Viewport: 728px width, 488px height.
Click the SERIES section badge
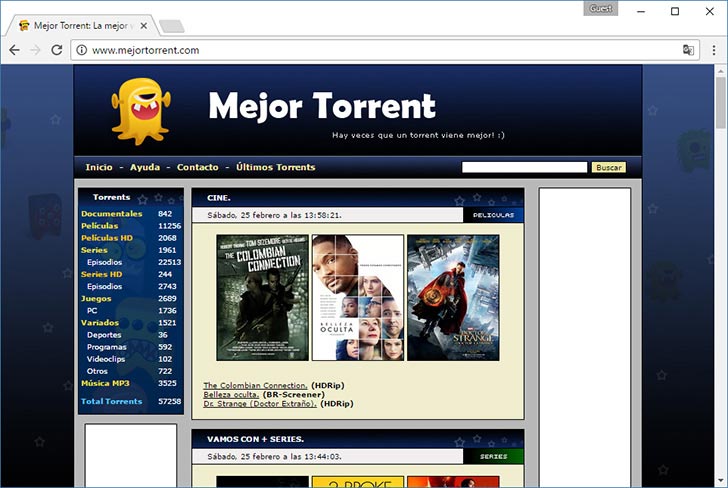(x=493, y=456)
